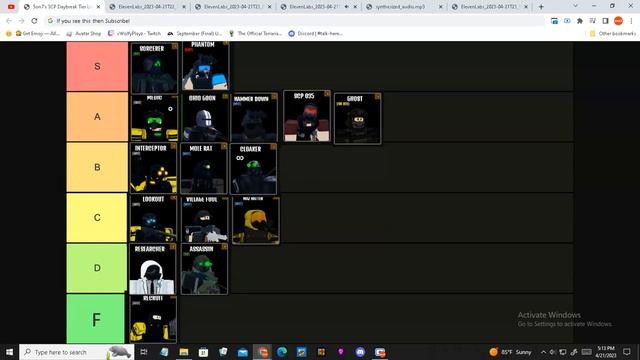
Task: Open The Official Terraria bookmark
Action: point(256,33)
